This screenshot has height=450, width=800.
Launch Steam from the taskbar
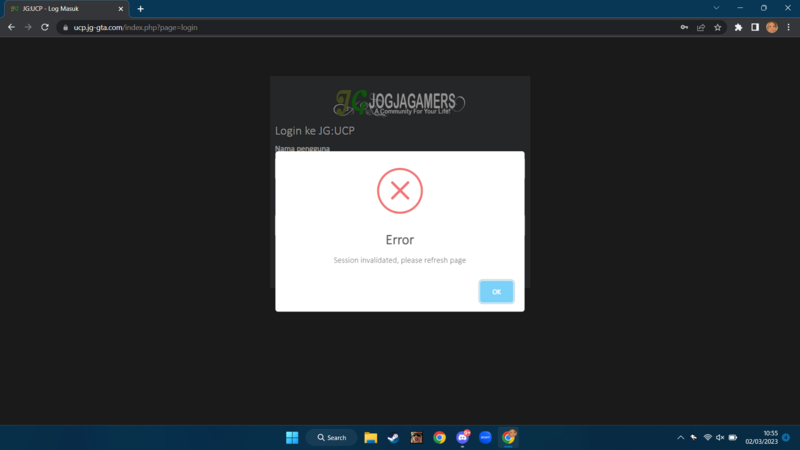pos(393,437)
